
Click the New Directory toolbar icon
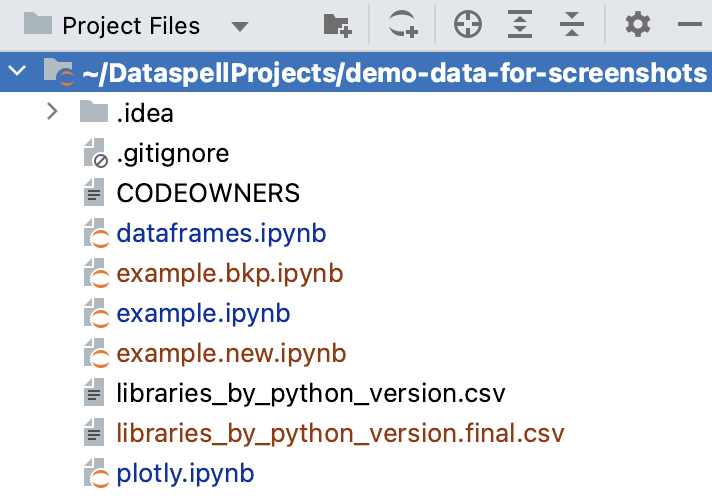(337, 25)
